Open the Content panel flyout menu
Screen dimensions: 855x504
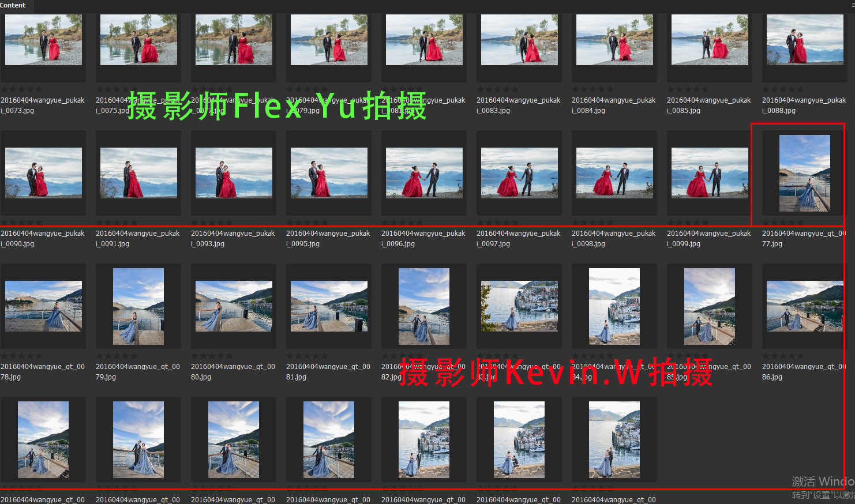click(852, 5)
